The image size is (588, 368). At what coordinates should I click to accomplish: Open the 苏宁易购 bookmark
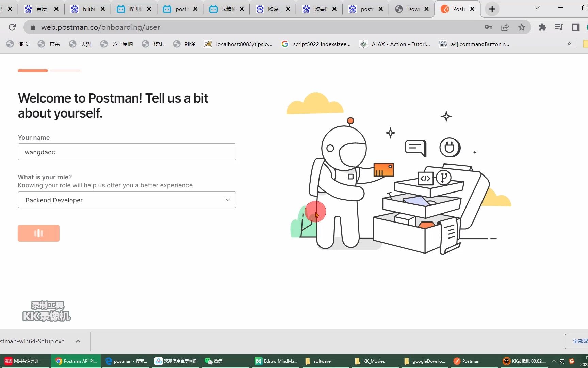(x=117, y=44)
